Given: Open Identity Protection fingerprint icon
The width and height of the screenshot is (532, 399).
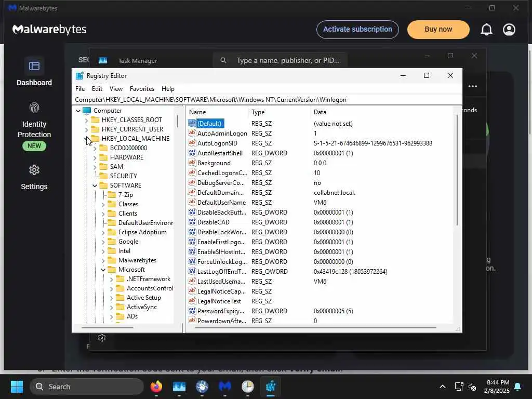Looking at the screenshot, I should click(34, 108).
